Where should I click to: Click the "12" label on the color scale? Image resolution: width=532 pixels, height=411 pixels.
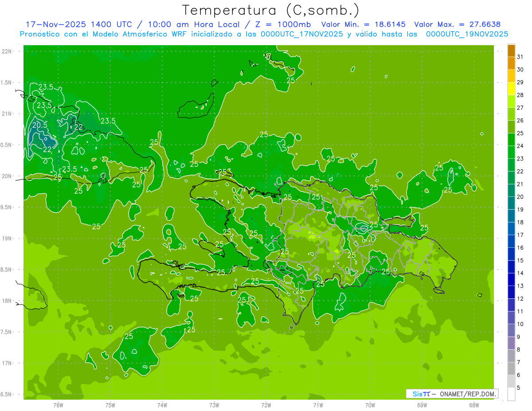[x=520, y=298]
